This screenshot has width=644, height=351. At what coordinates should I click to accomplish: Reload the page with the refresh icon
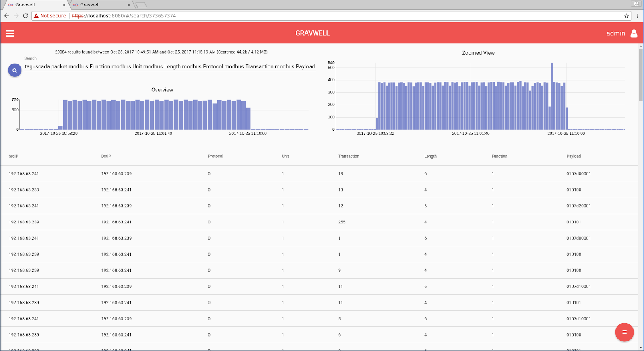click(25, 16)
